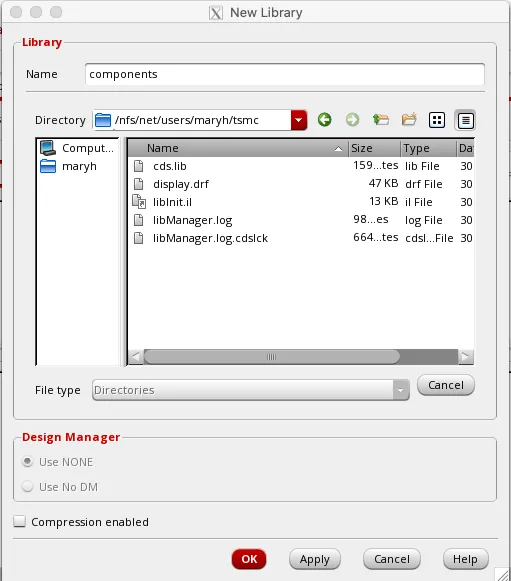Expand the Directory path dropdown
Viewport: 511px width, 581px height.
[299, 120]
